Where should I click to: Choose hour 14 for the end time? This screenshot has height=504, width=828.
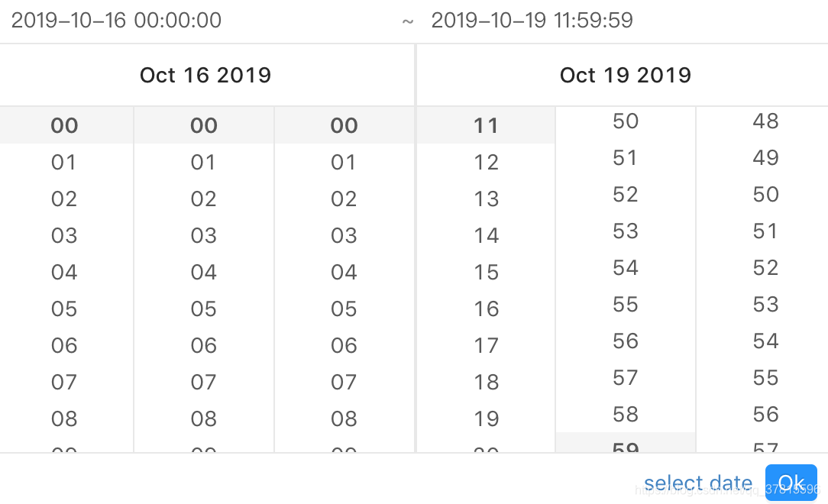pos(486,235)
